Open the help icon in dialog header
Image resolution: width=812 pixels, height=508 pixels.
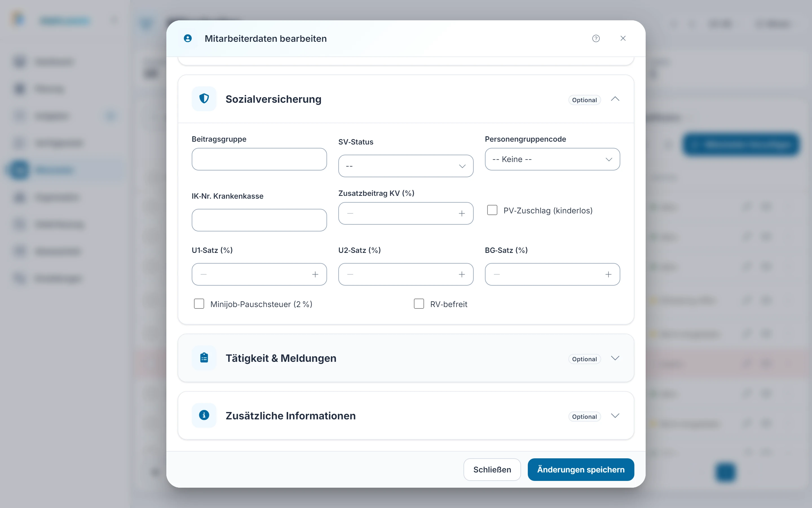coord(596,38)
